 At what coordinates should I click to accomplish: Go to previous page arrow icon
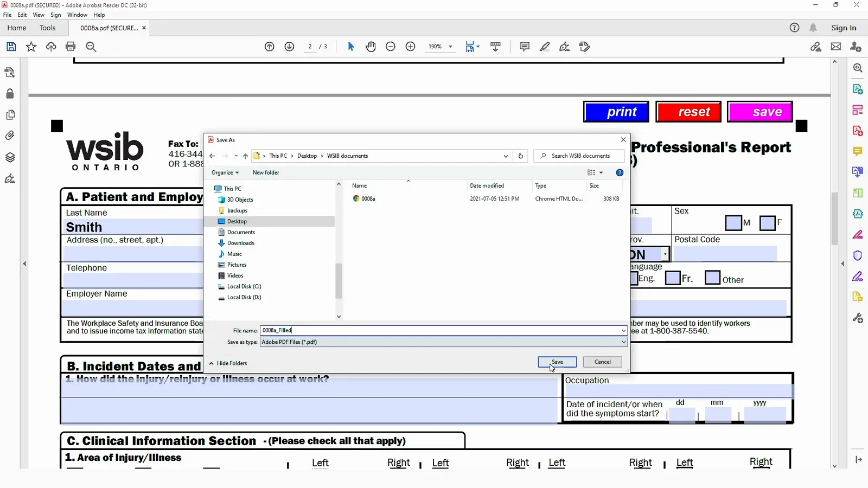(270, 47)
